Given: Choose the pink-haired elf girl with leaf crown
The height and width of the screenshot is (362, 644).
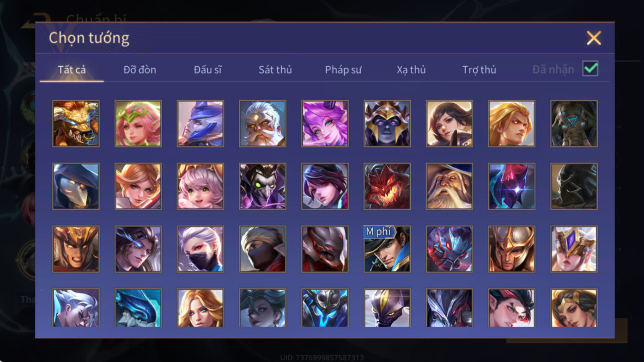Looking at the screenshot, I should 138,123.
